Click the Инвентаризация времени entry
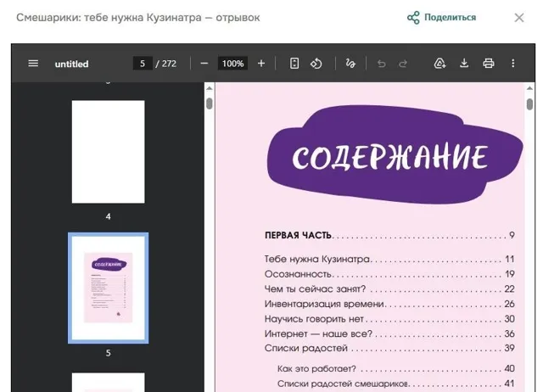The height and width of the screenshot is (392, 543). tap(389, 304)
